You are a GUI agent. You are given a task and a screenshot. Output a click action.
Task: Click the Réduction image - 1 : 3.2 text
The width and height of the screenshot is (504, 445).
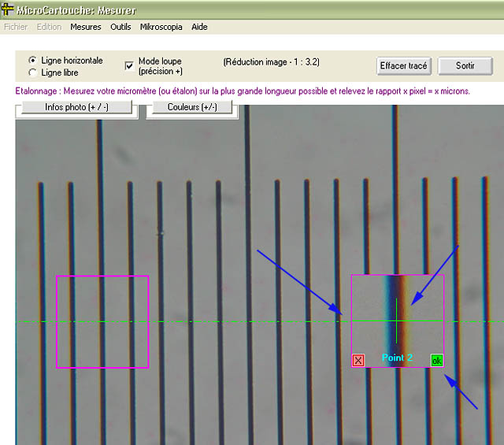tap(271, 61)
